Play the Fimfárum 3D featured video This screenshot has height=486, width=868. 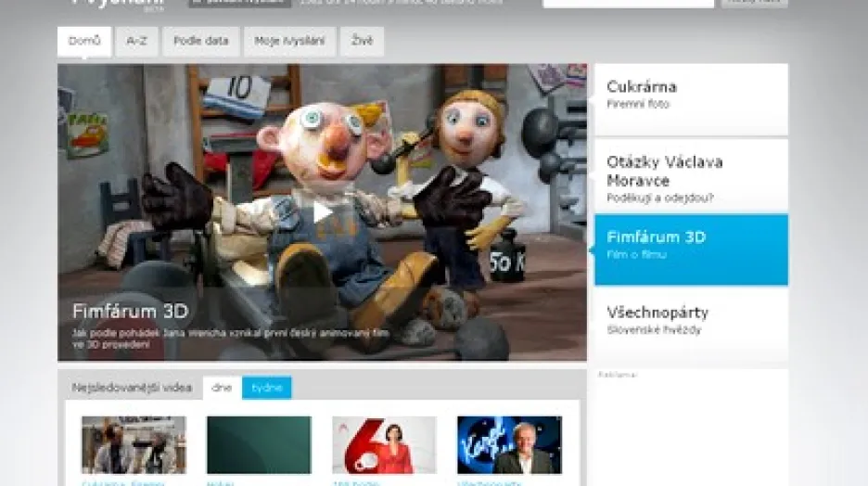322,212
